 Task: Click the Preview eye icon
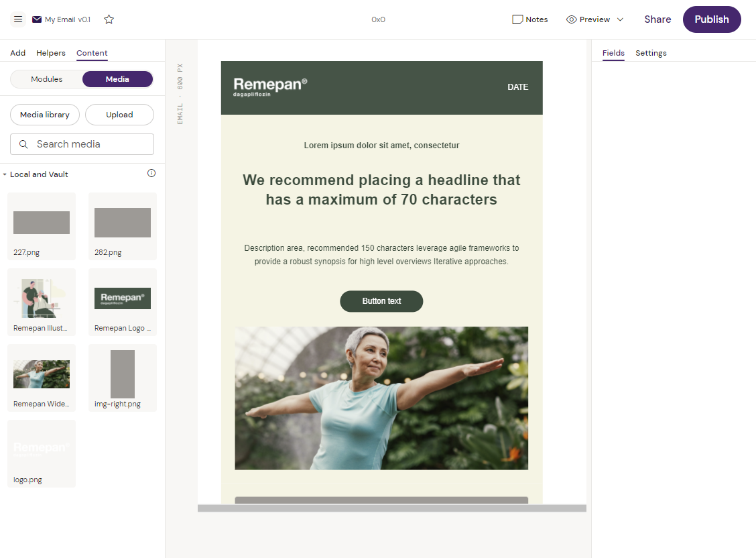(572, 19)
